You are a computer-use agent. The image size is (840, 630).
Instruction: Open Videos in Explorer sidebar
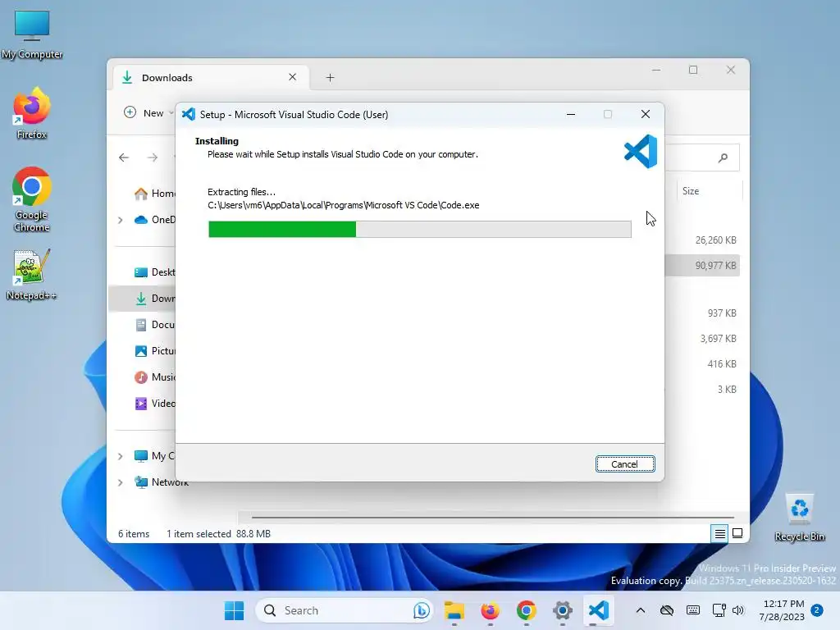coord(154,404)
